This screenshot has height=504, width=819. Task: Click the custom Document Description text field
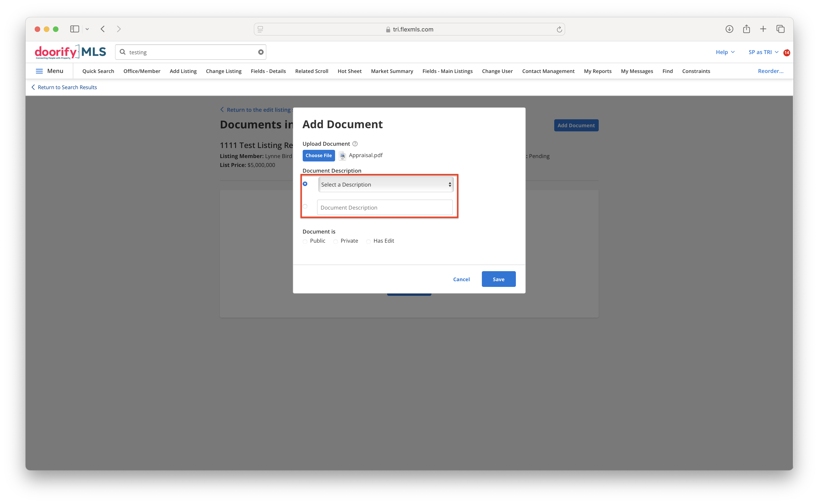coord(385,207)
